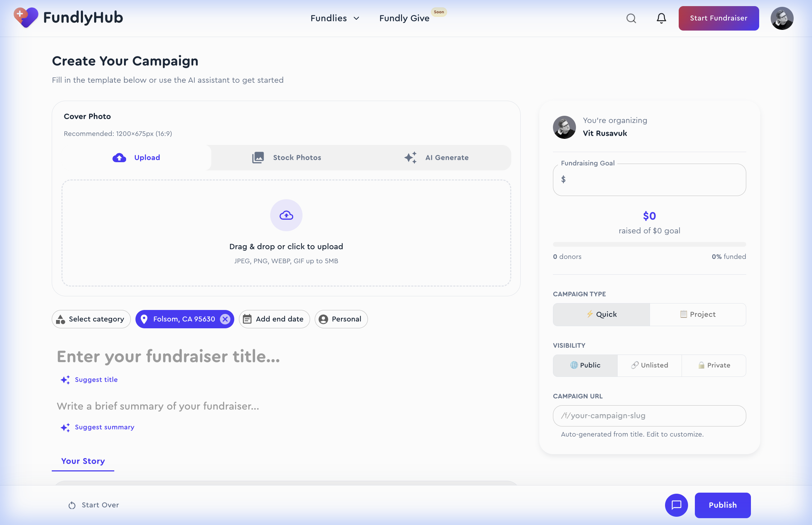Click the FundlyHub heart logo
The image size is (812, 525).
[26, 17]
